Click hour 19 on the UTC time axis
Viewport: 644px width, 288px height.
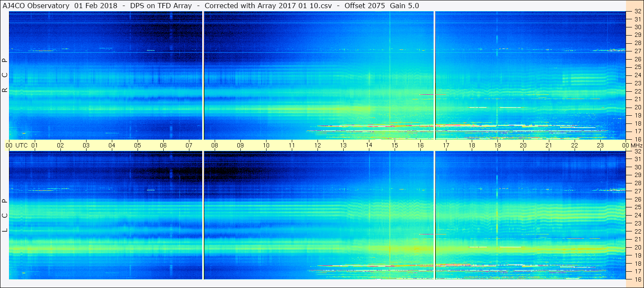click(497, 145)
